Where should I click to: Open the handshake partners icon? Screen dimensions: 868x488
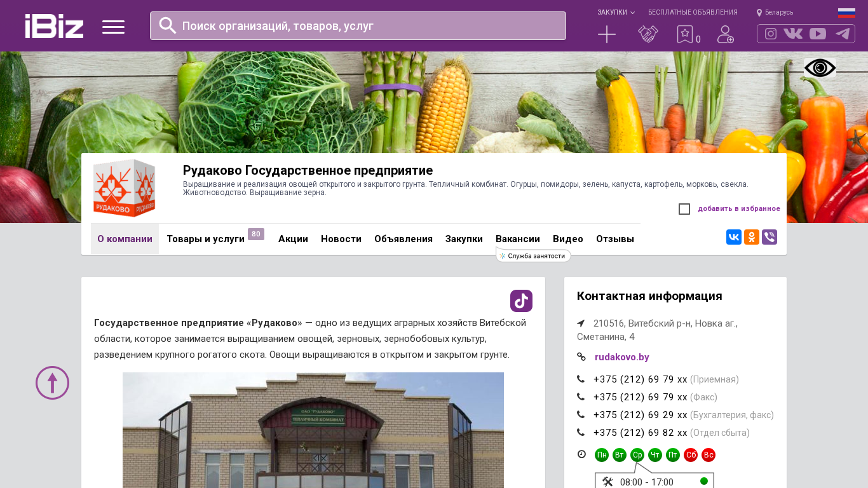click(648, 34)
